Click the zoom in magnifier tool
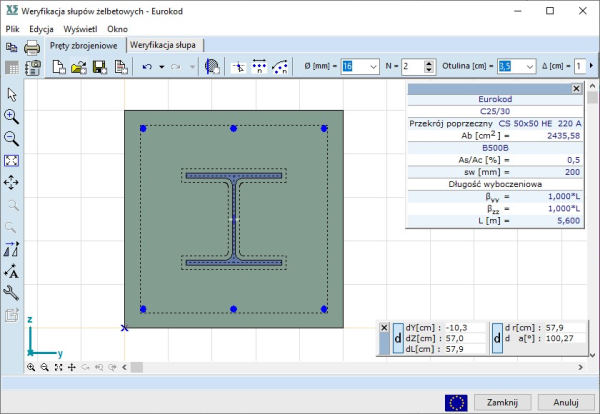 [x=12, y=116]
